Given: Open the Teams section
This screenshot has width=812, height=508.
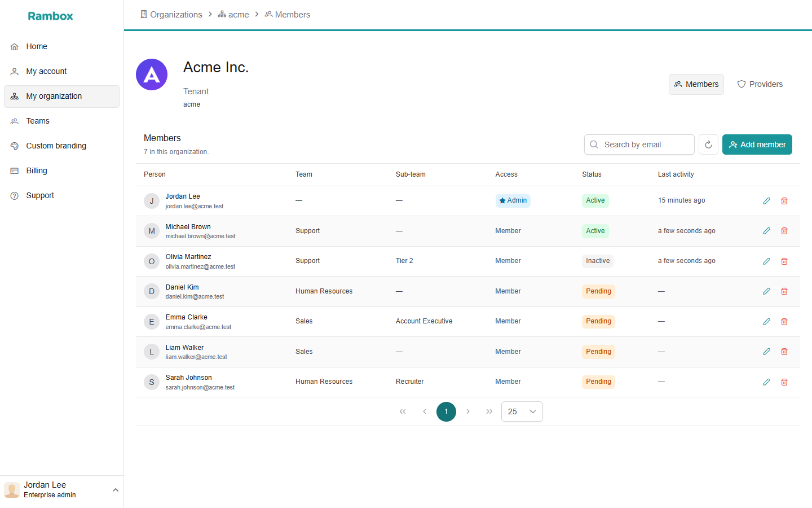Looking at the screenshot, I should coord(61,121).
